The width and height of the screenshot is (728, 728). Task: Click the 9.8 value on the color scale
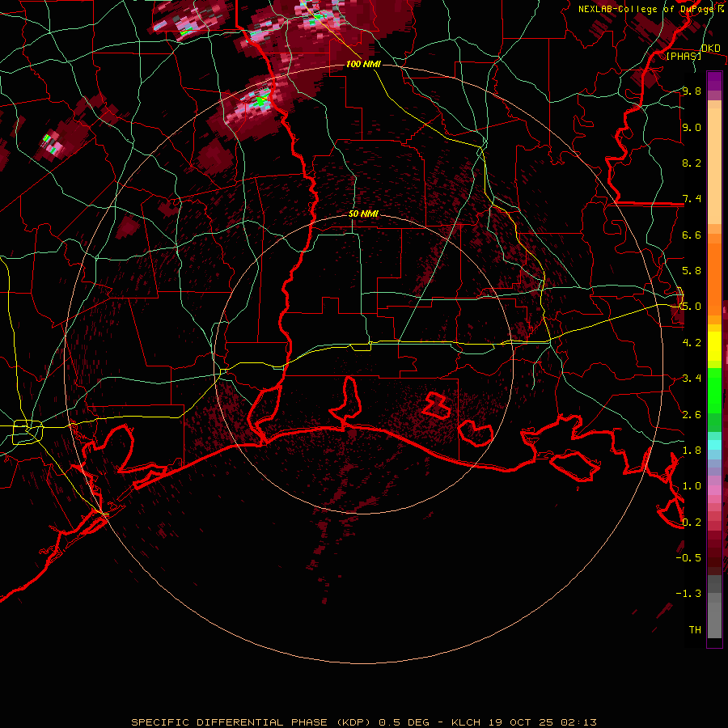tap(692, 91)
